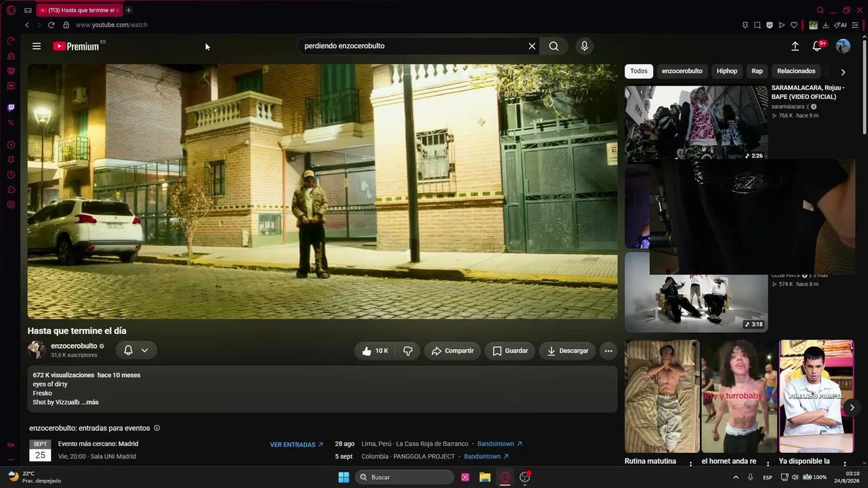This screenshot has height=488, width=868.
Task: Open SARAMALACARA, Rojuu - BAPE video title
Action: [808, 92]
